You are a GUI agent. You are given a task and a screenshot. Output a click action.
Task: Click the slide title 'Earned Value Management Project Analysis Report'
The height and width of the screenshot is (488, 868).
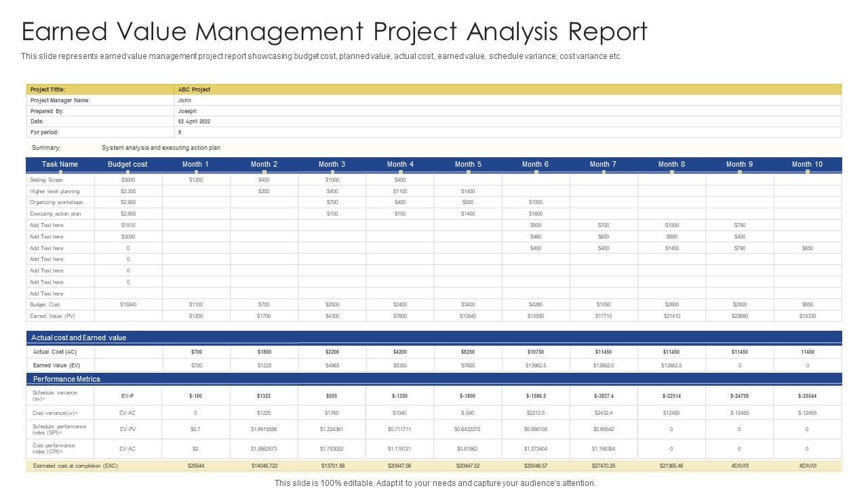coord(334,32)
